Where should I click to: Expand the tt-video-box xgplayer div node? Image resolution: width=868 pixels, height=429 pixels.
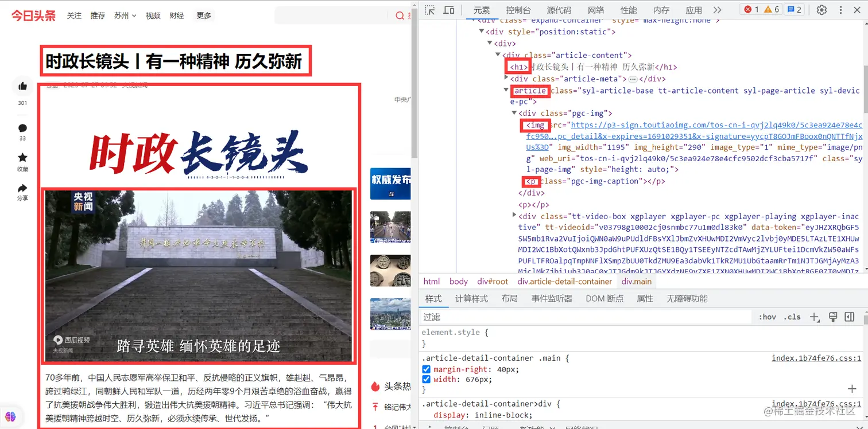click(x=514, y=215)
